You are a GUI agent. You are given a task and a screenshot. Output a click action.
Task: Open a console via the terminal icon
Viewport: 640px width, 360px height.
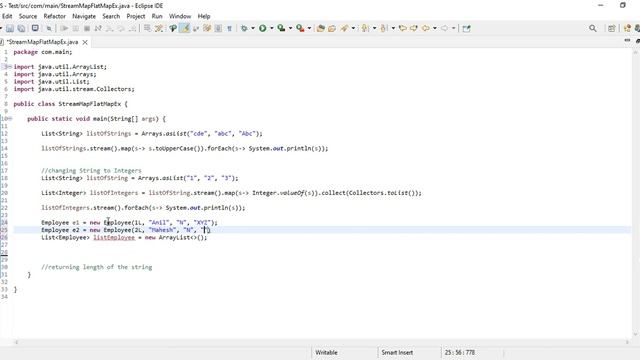tap(35, 28)
